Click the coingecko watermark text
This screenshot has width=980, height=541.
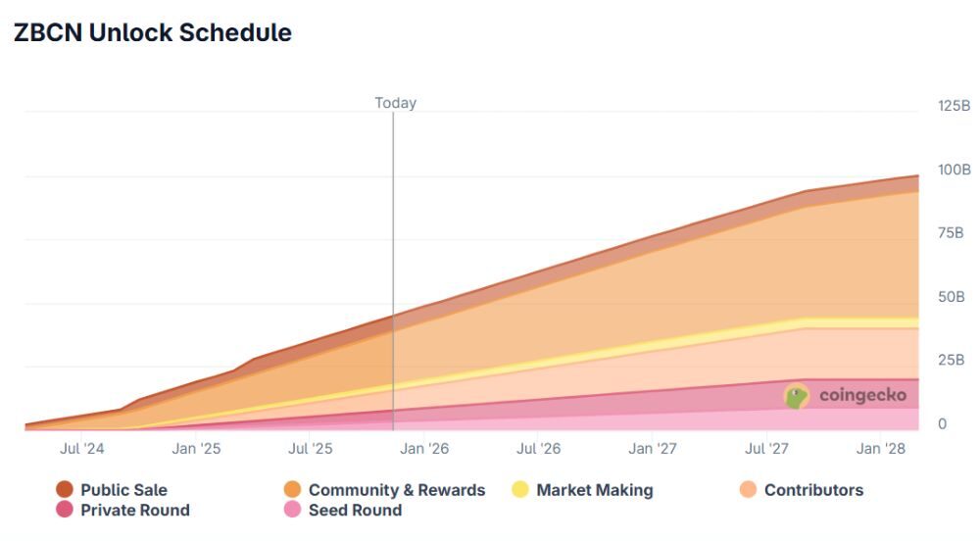pos(862,396)
